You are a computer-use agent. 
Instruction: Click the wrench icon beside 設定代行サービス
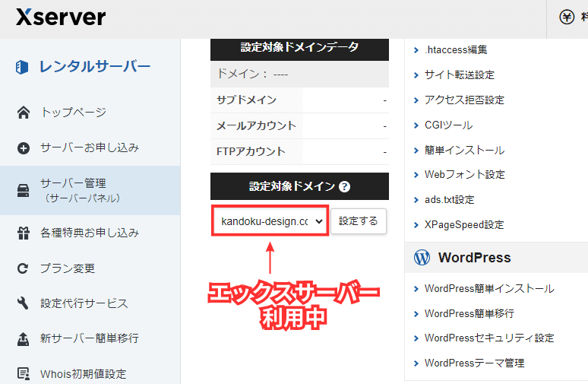(23, 303)
